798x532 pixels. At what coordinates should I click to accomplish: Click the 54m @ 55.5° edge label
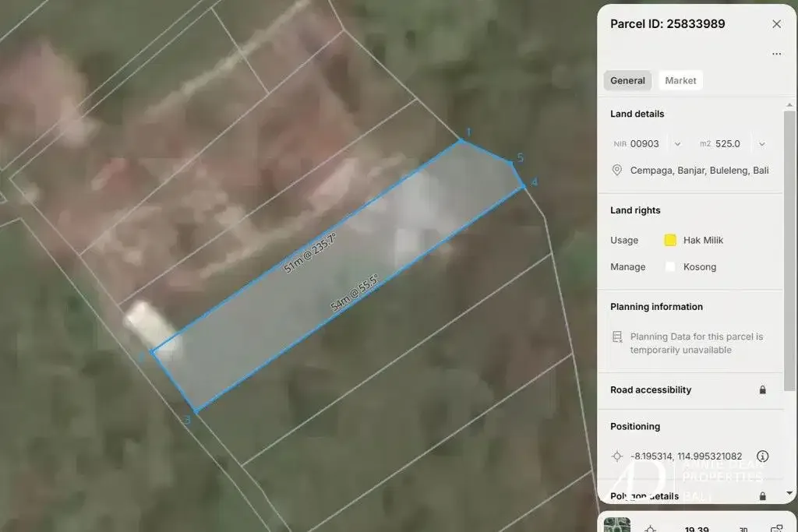(355, 292)
